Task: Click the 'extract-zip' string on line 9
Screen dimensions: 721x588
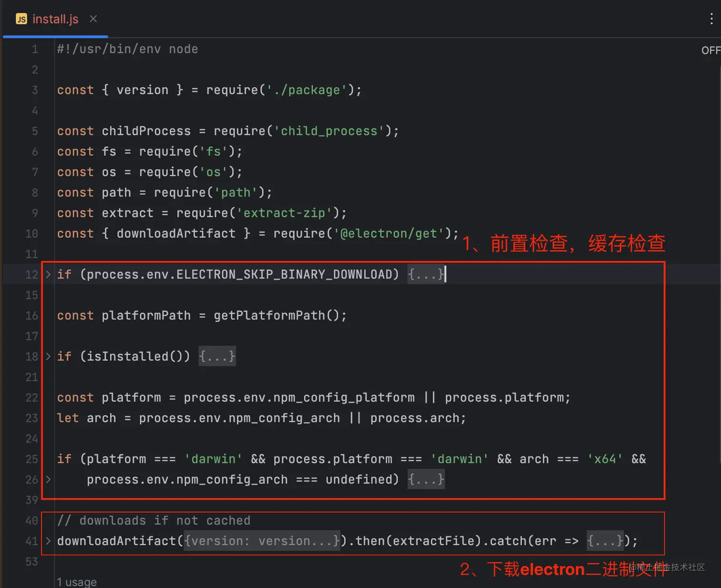Action: pos(284,213)
